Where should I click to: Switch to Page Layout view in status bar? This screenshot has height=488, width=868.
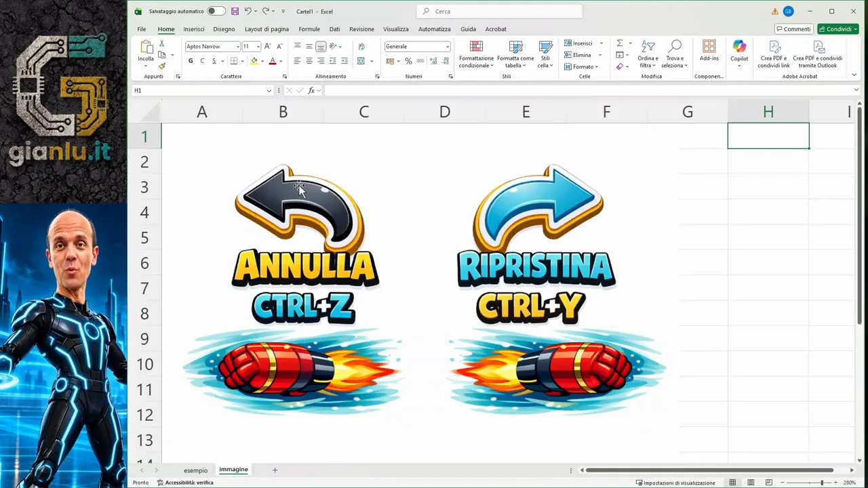[750, 483]
